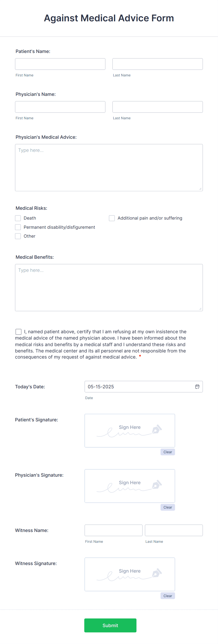Clear the Witness Signature
Image resolution: width=218 pixels, height=644 pixels.
point(168,596)
